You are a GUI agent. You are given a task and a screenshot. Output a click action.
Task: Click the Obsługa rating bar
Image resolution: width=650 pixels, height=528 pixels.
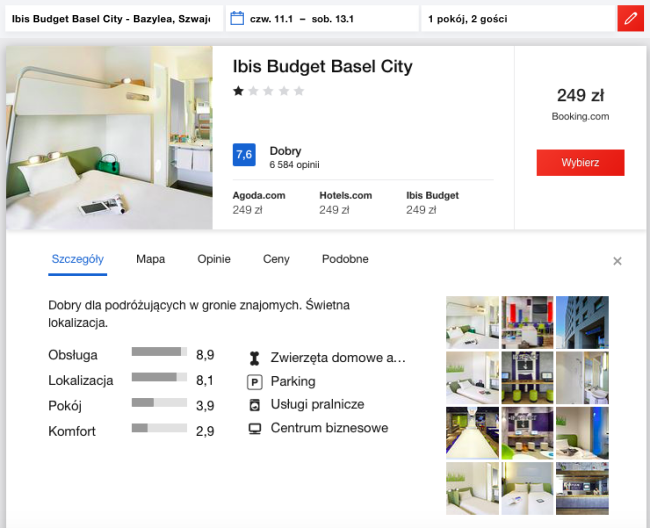point(159,351)
